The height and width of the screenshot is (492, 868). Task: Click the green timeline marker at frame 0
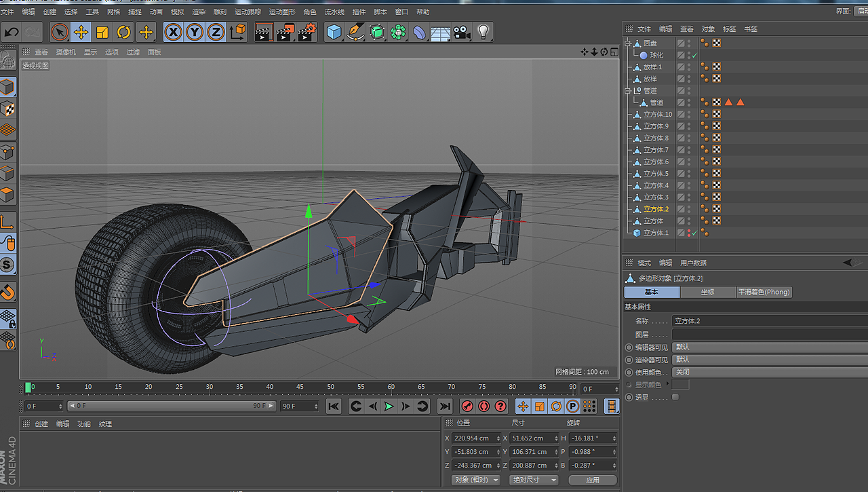[x=28, y=387]
